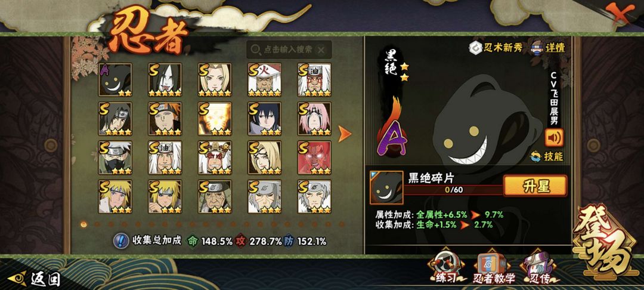Viewport: 644px width, 290px height.
Task: Click the 黑绝碎片 fragment icon
Action: click(386, 188)
